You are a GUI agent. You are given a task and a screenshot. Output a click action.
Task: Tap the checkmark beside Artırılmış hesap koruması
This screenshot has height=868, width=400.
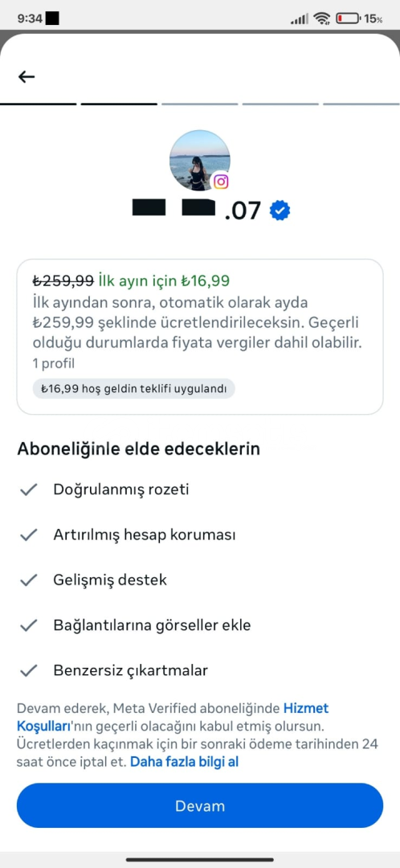pos(28,535)
